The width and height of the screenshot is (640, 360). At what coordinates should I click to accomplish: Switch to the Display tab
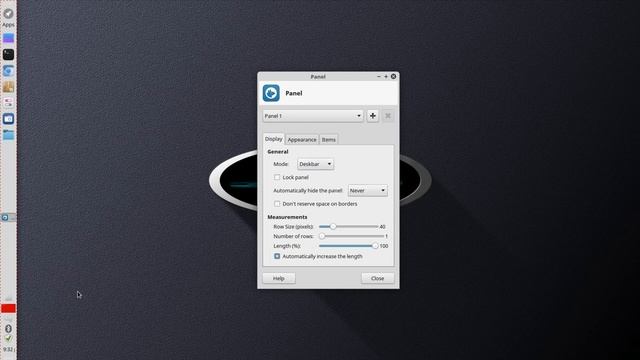pyautogui.click(x=273, y=139)
